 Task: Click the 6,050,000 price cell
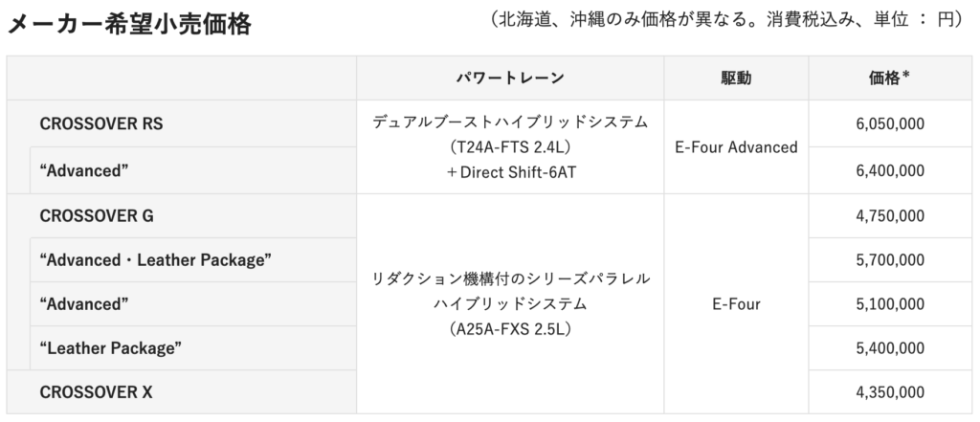pos(891,123)
